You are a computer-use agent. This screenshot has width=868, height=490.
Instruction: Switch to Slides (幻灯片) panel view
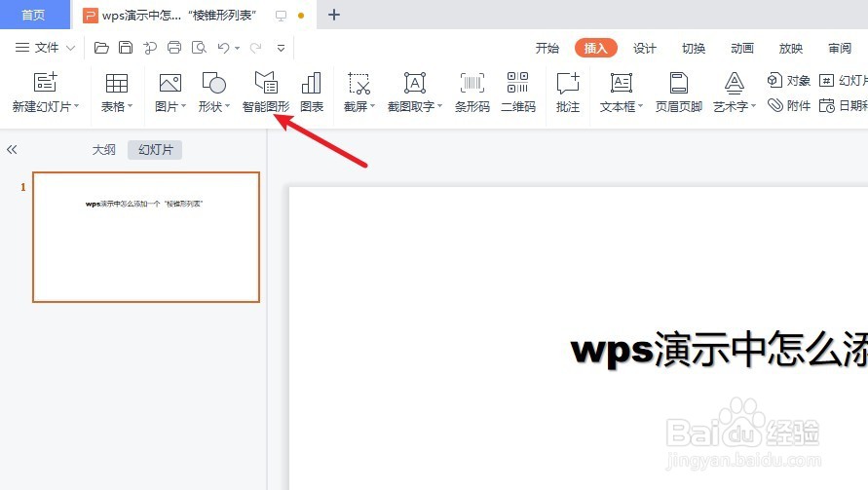point(155,149)
